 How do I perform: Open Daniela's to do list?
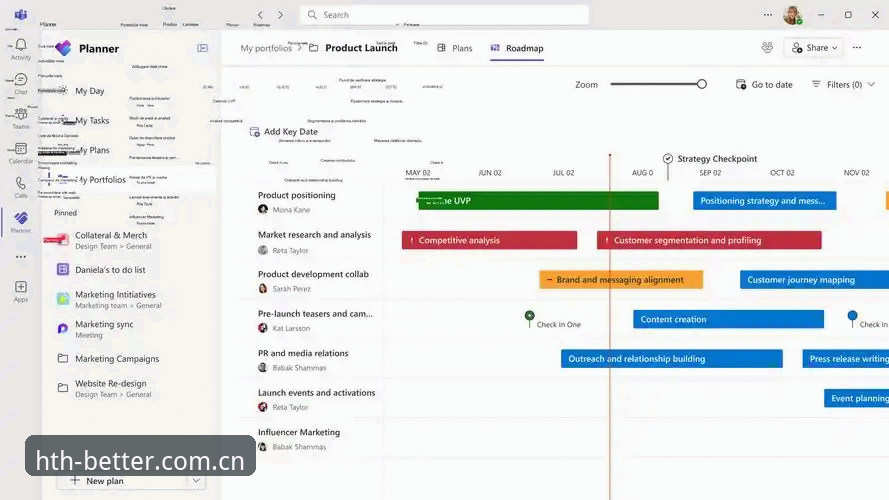110,270
